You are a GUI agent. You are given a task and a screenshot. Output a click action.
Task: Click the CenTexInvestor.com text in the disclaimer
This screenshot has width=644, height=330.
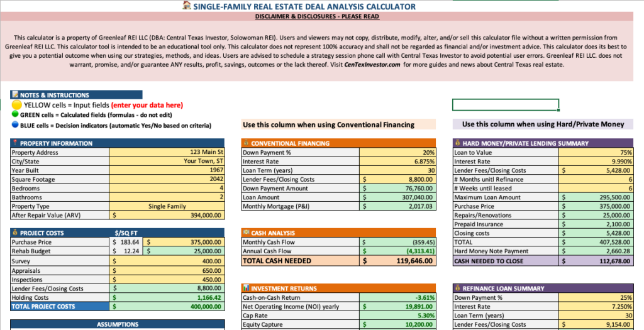372,65
